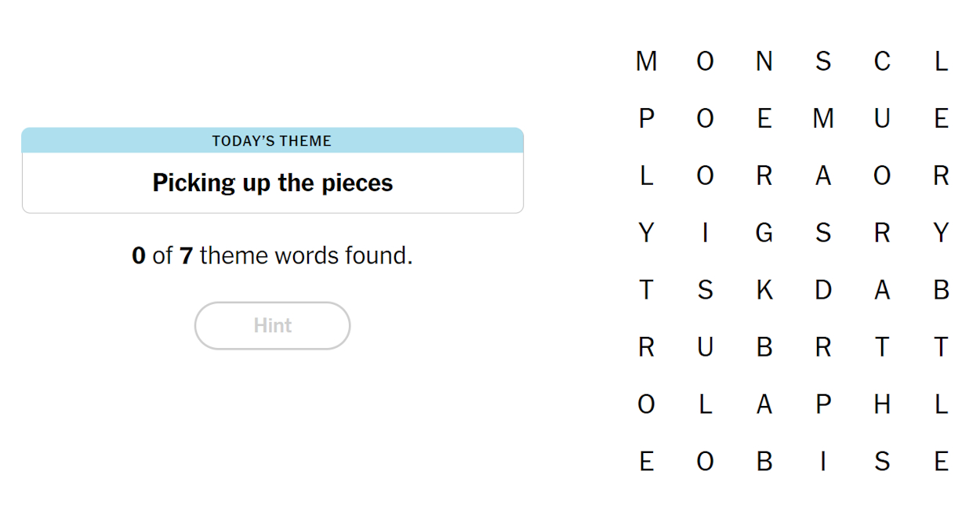
Task: Select the letter A in the OLAPHL row
Action: (764, 404)
